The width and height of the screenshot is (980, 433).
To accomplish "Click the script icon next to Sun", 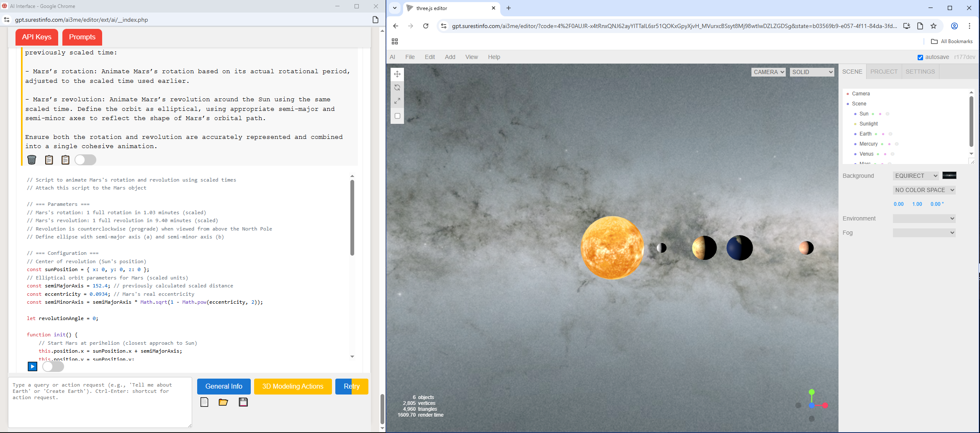I will tap(887, 114).
